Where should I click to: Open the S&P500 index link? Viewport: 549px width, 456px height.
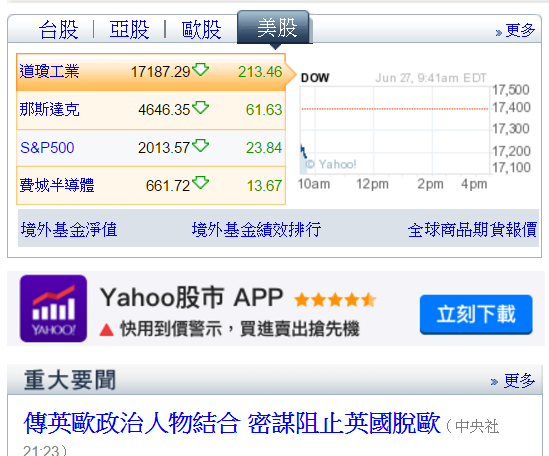coord(47,147)
